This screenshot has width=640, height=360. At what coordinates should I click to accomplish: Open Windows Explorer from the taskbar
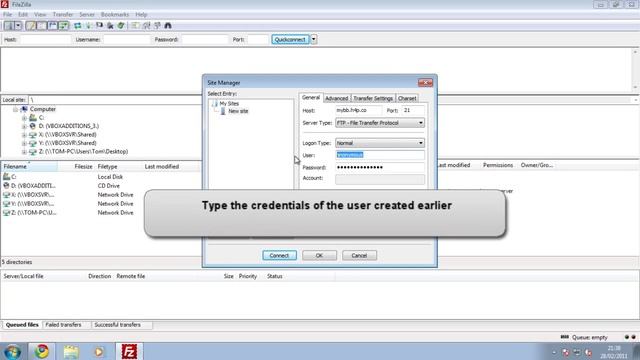coord(71,351)
